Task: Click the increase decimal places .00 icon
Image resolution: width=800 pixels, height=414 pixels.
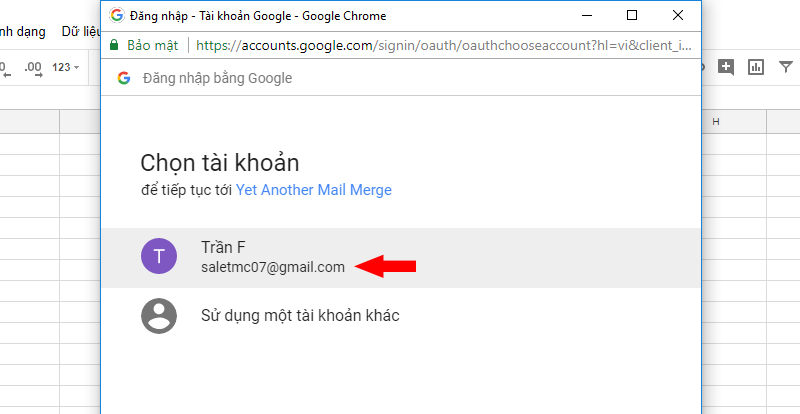Action: click(34, 68)
